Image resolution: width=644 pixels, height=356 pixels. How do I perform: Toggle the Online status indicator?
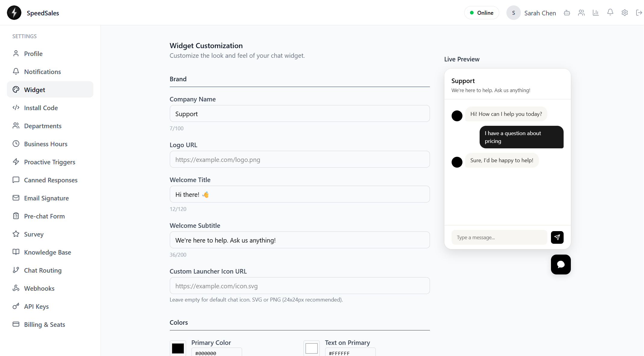481,13
